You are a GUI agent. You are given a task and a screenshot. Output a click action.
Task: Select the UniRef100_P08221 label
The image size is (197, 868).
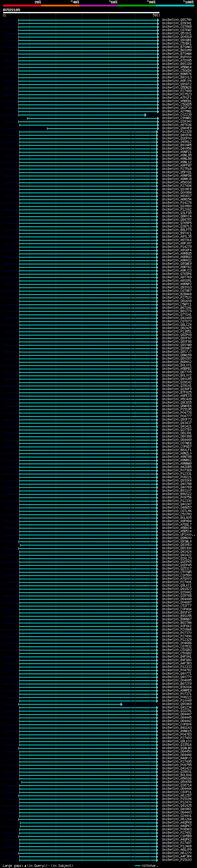click(177, 477)
